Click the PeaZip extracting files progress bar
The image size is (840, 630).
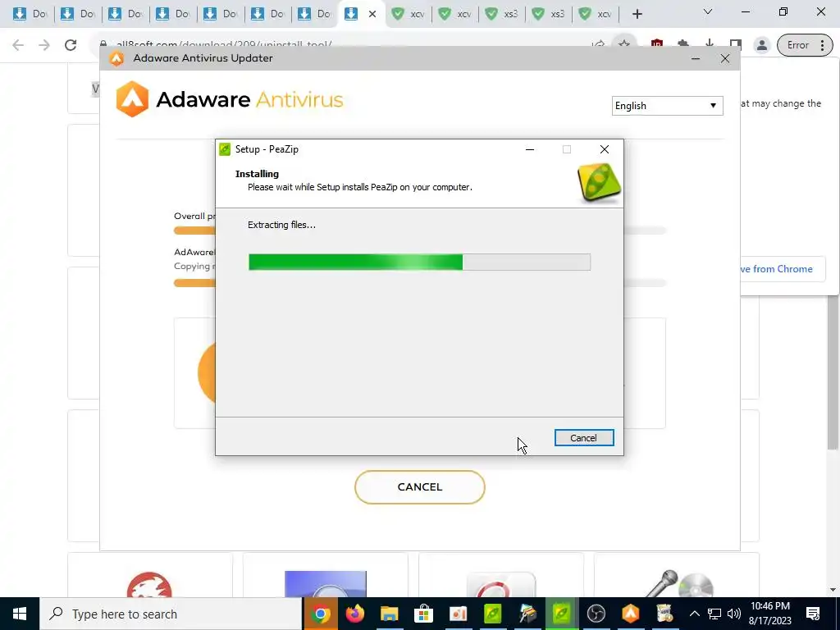[419, 262]
